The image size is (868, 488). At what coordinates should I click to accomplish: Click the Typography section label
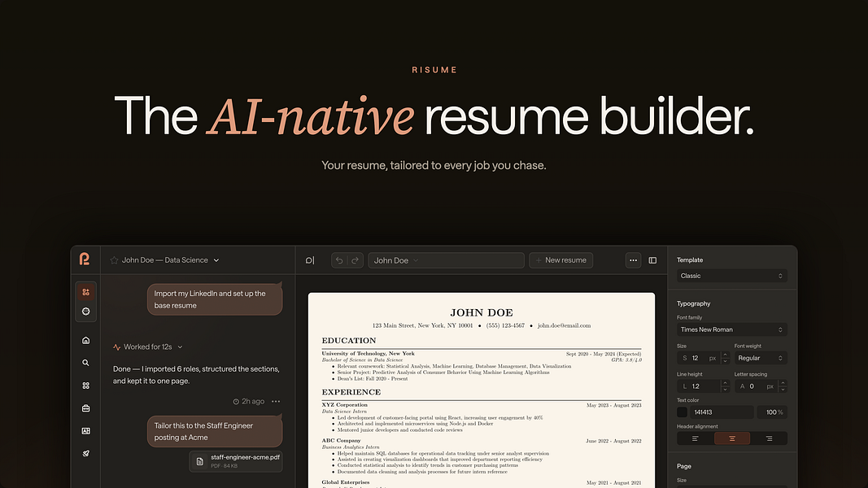(694, 303)
